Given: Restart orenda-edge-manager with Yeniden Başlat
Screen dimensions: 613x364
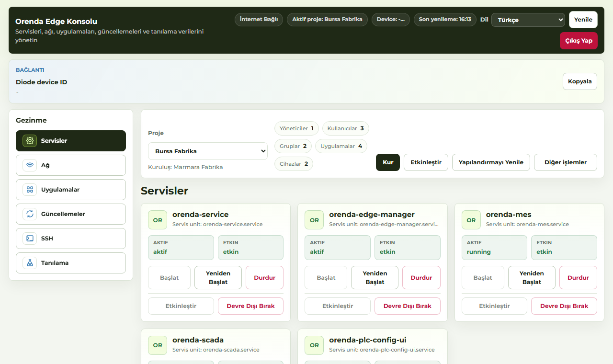Looking at the screenshot, I should click(x=375, y=278).
